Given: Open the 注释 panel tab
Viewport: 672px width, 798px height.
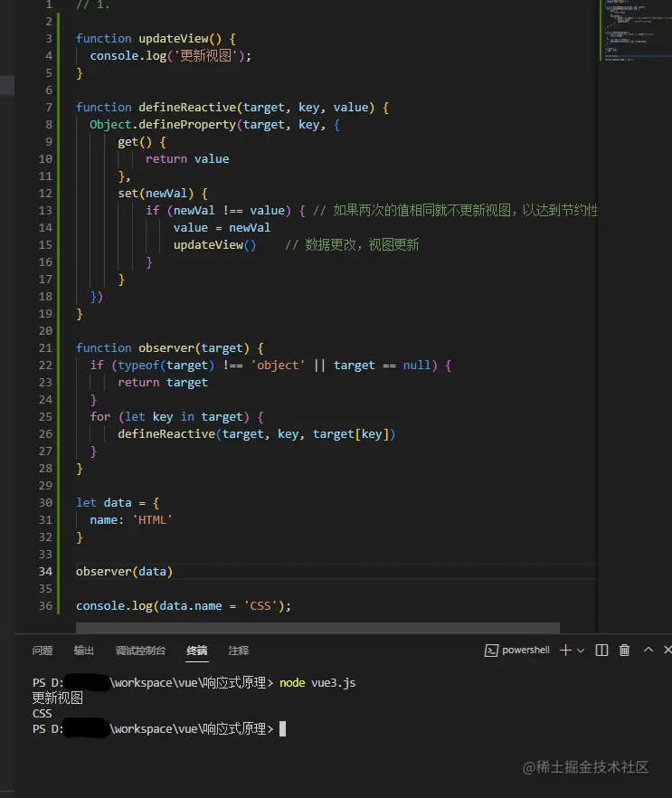Looking at the screenshot, I should 239,651.
